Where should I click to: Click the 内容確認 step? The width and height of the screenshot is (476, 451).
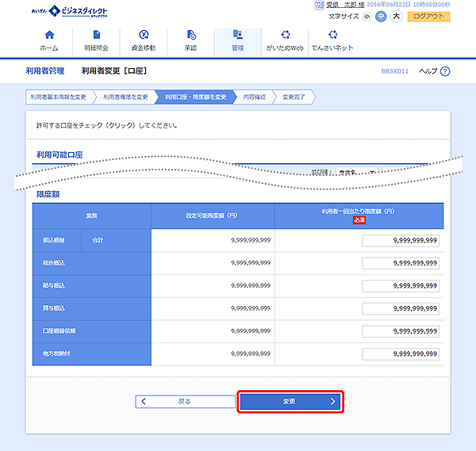255,97
